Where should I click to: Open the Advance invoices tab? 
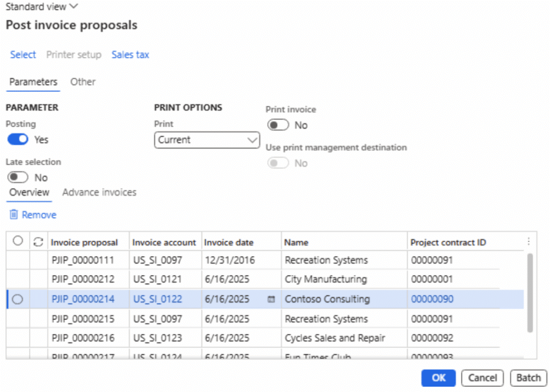[99, 192]
